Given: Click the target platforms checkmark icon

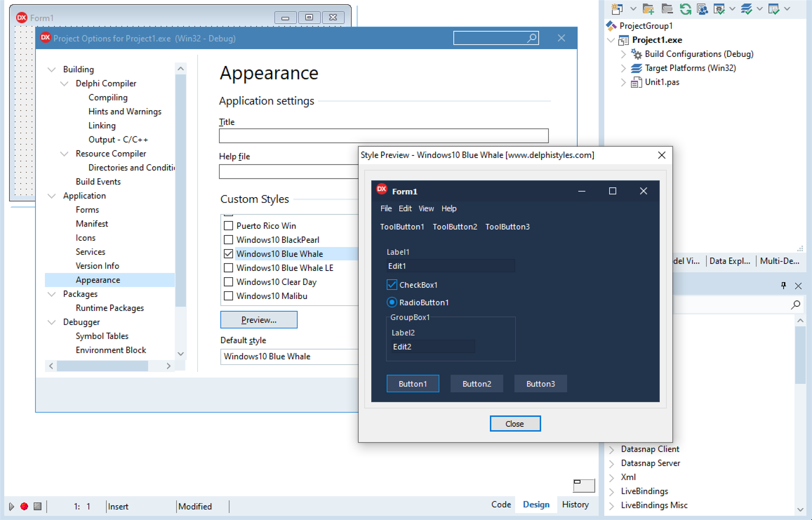Looking at the screenshot, I should tap(746, 9).
